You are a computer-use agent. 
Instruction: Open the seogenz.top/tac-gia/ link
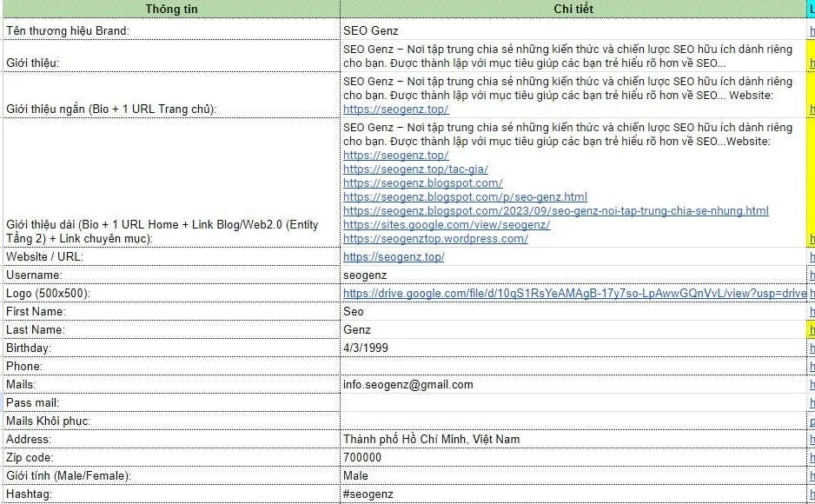click(x=415, y=169)
